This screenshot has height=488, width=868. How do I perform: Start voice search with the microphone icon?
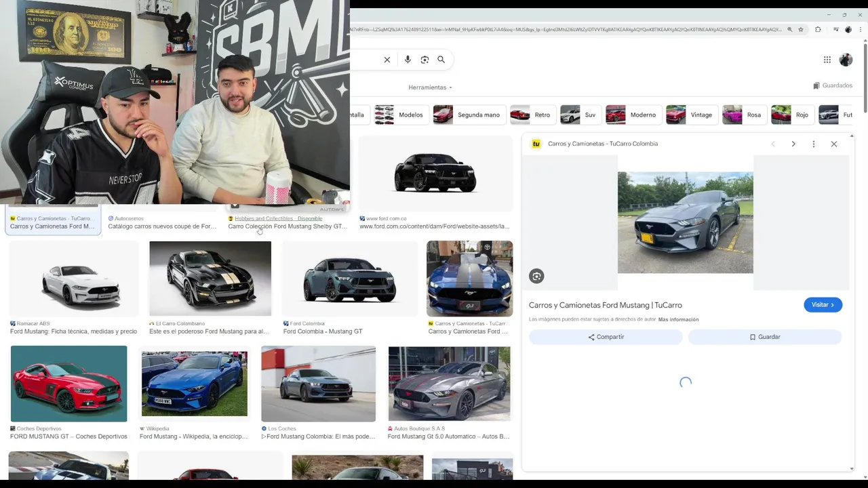point(408,60)
